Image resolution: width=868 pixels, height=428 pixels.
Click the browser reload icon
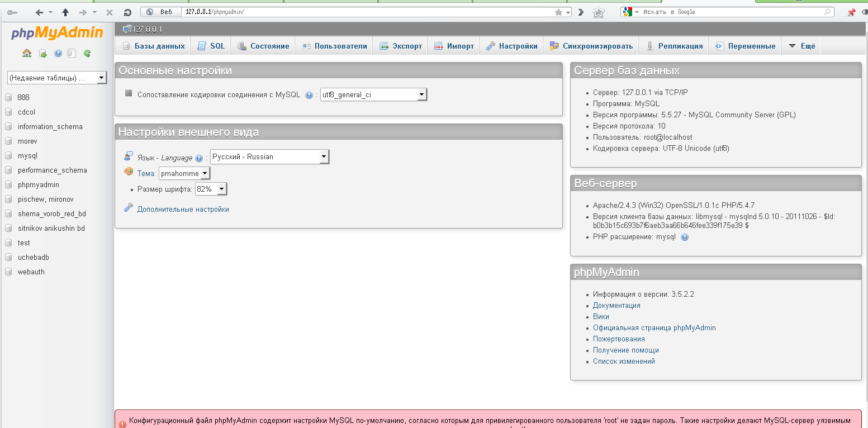tap(127, 12)
